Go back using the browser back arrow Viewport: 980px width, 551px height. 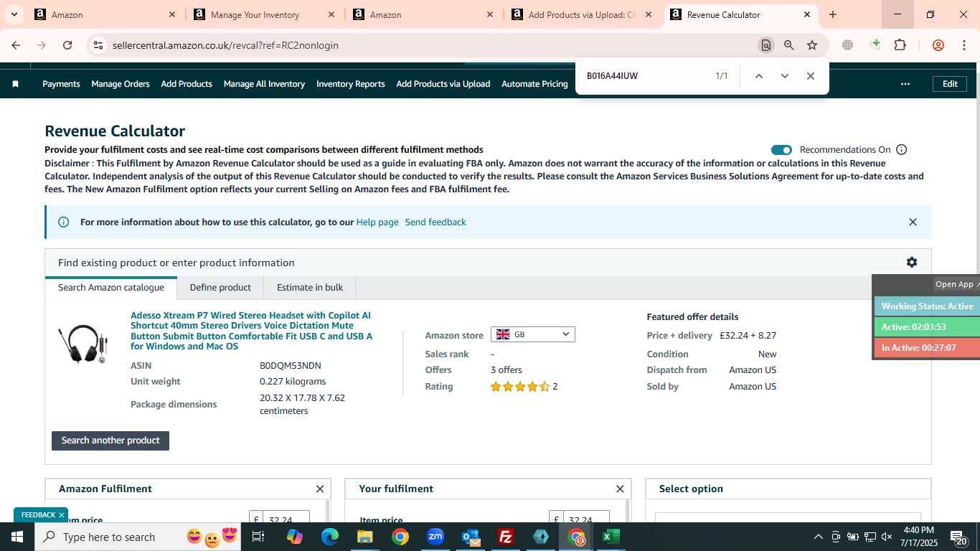[16, 45]
